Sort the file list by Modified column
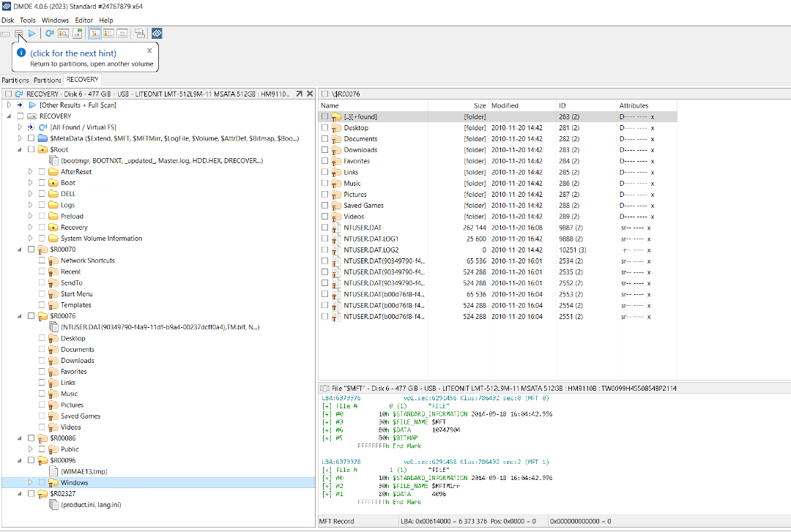The image size is (791, 532). coord(505,105)
